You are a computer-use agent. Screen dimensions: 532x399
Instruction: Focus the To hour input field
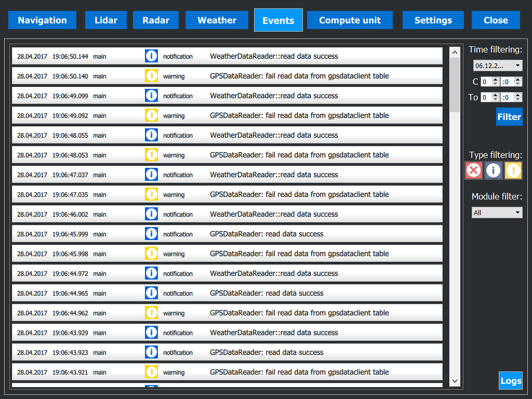(486, 97)
